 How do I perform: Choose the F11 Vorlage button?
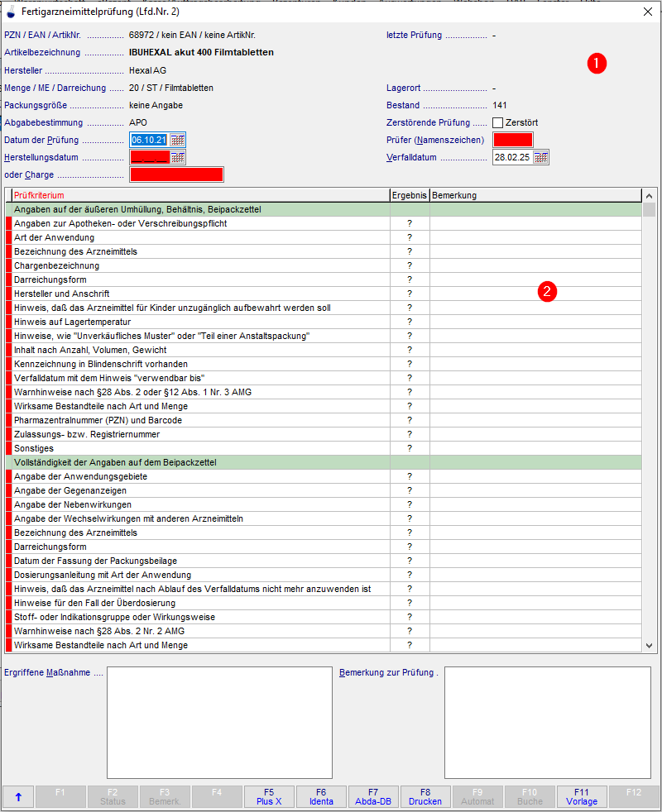(582, 796)
